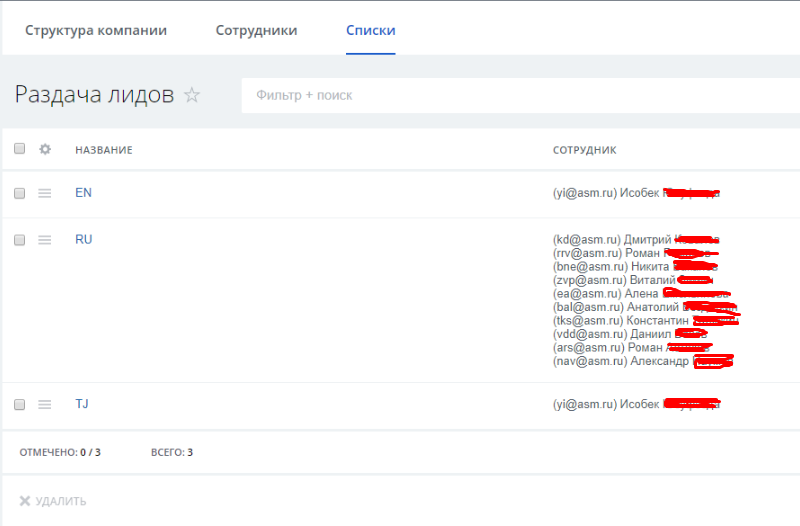The width and height of the screenshot is (800, 526).
Task: Select employee (ars@asm.ru) Роман entry
Action: click(632, 347)
